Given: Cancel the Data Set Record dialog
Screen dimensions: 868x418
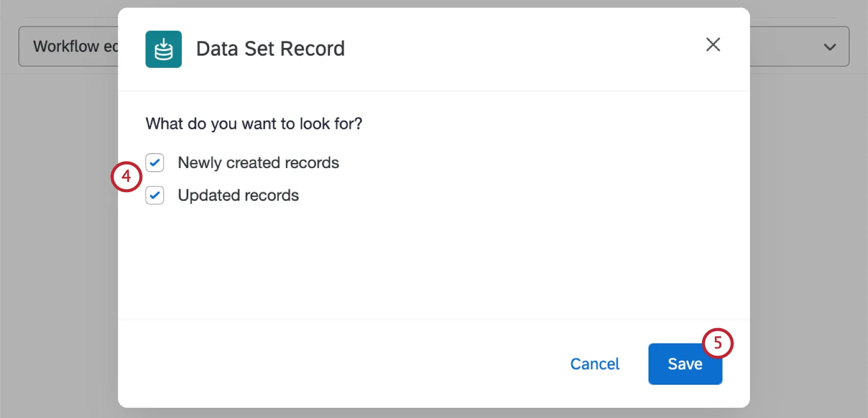Looking at the screenshot, I should point(594,364).
